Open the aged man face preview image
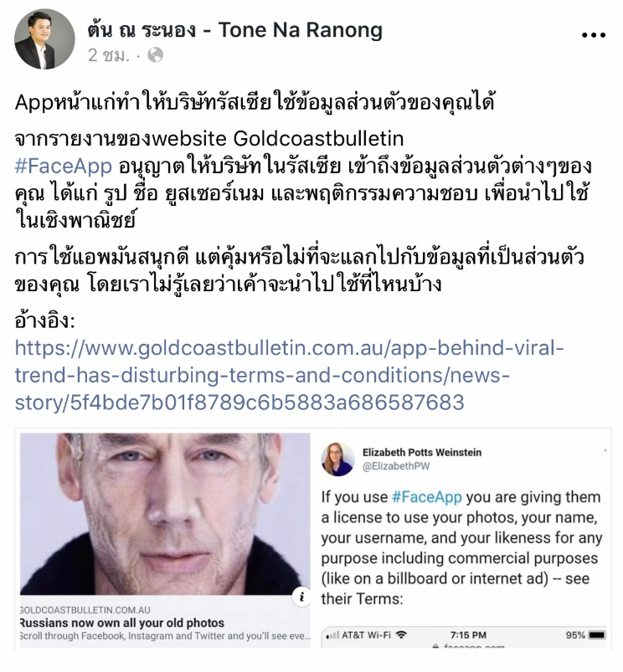The height and width of the screenshot is (672, 623). click(x=165, y=514)
